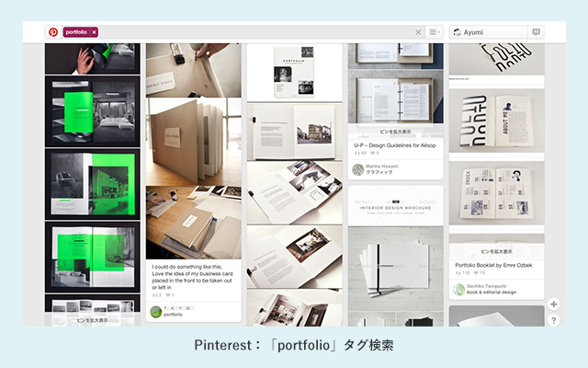This screenshot has height=368, width=588.
Task: Open Marino Hosomi's profile avatar
Action: [x=358, y=169]
